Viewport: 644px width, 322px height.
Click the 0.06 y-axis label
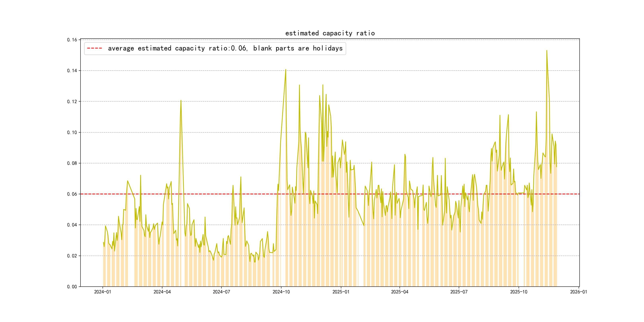pyautogui.click(x=72, y=194)
